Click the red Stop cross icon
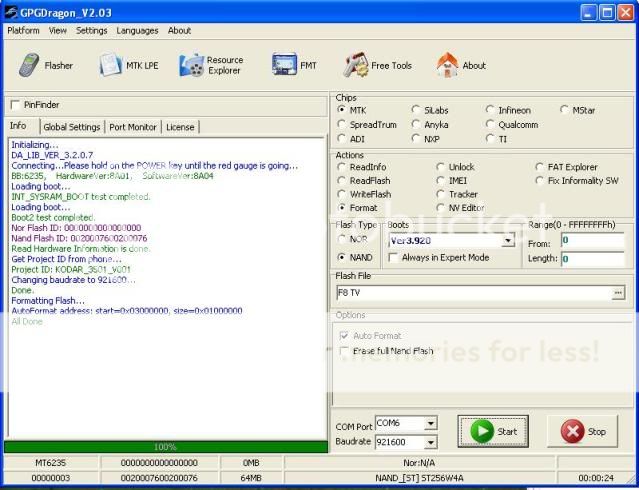The height and width of the screenshot is (490, 639). point(572,431)
